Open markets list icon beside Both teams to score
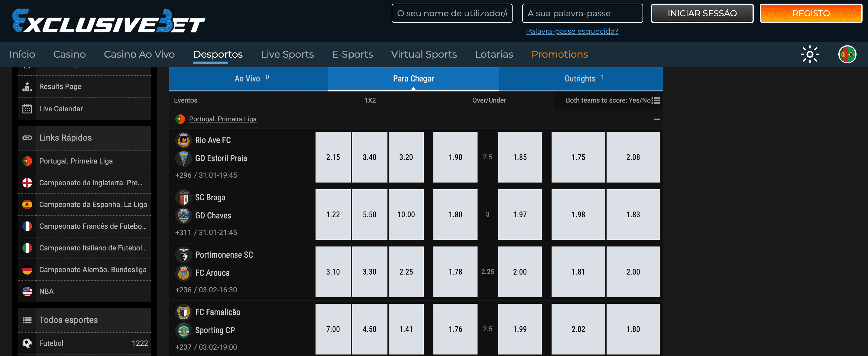Viewport: 868px width, 356px height. 656,100
